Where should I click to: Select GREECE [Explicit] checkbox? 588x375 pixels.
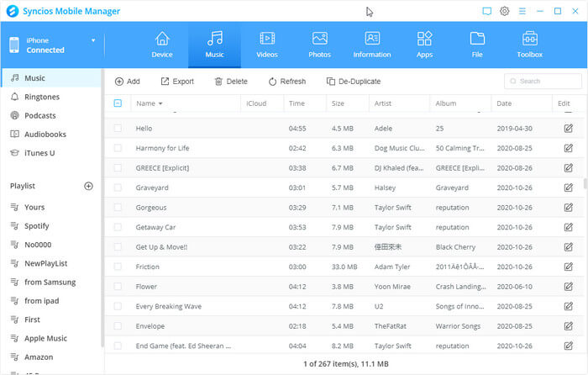[118, 168]
